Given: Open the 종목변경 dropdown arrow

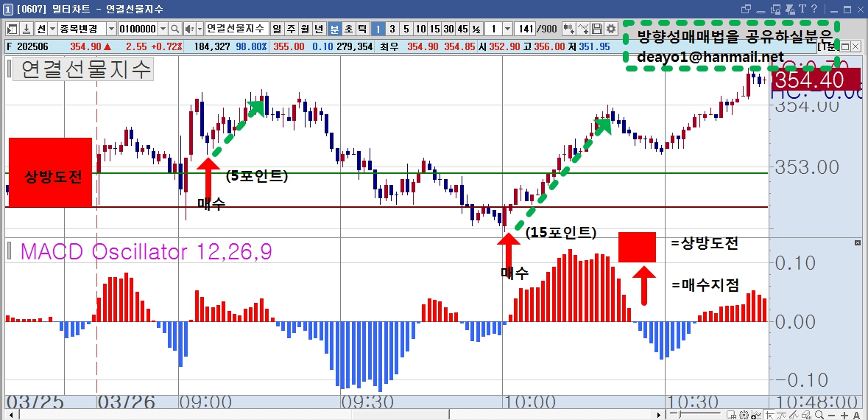Looking at the screenshot, I should [111, 29].
